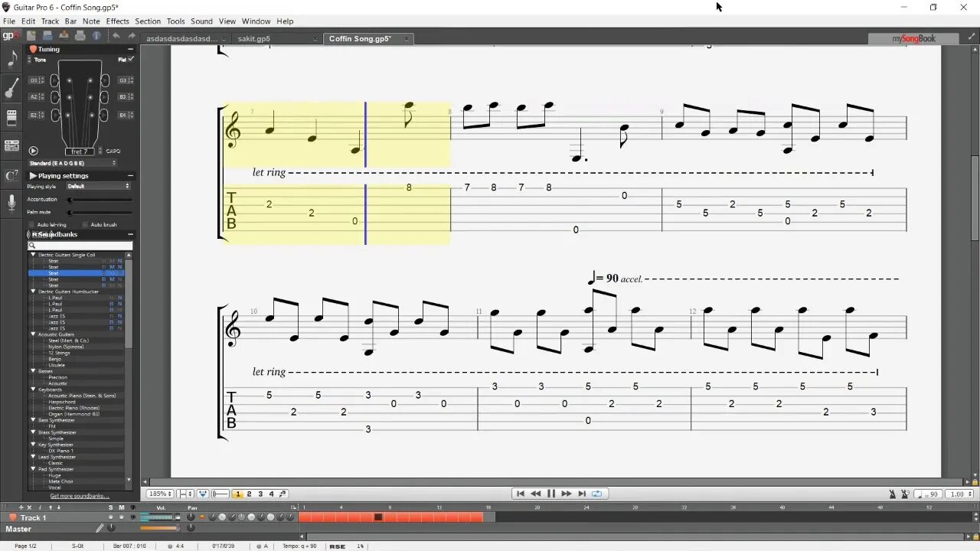980x551 pixels.
Task: Open the Effects pedal panel icon
Action: pos(11,117)
